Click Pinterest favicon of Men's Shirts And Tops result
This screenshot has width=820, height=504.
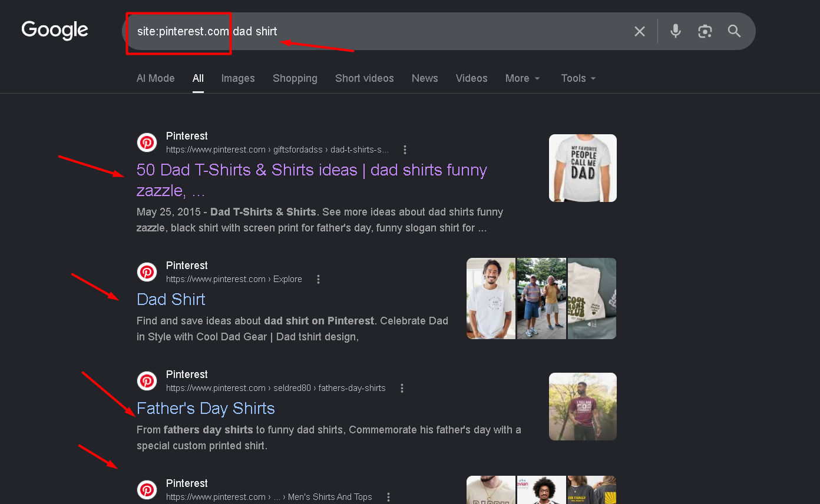pos(147,490)
